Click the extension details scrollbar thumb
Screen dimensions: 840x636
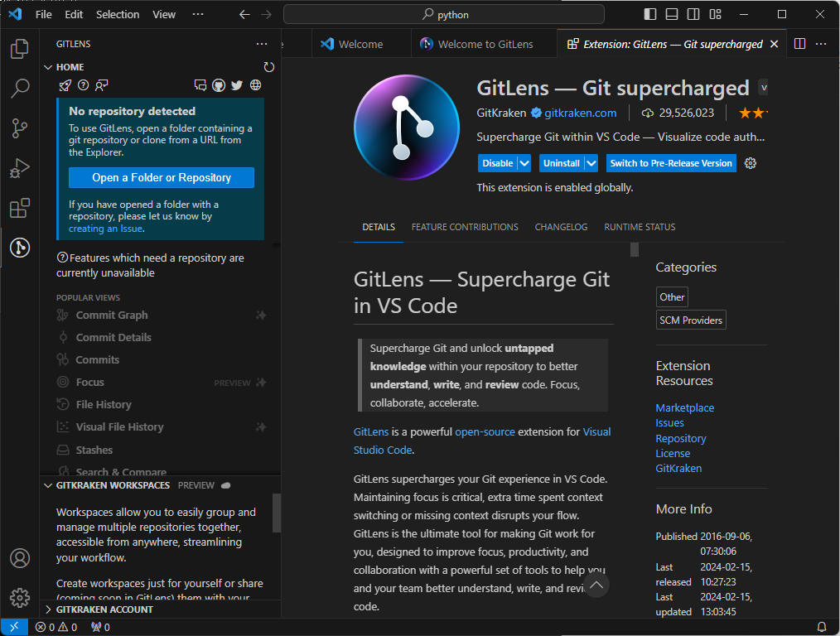coord(635,250)
